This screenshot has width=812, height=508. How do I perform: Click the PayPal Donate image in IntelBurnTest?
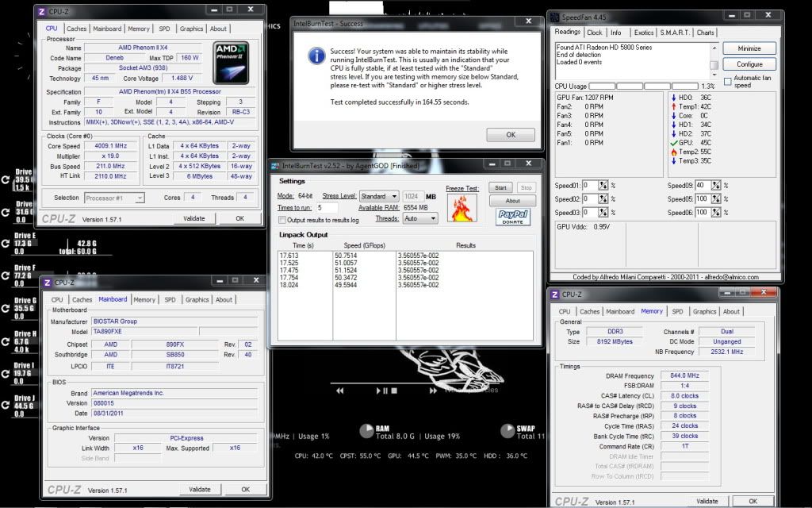513,217
